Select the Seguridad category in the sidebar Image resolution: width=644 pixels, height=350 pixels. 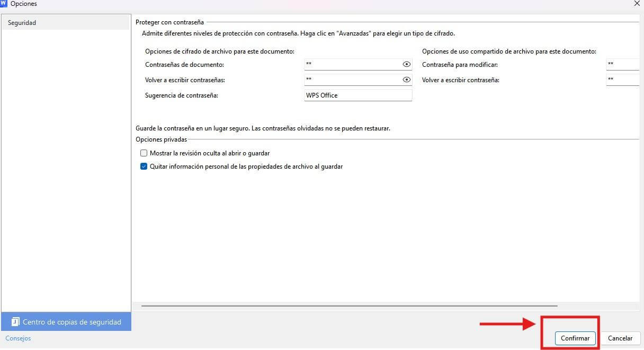(x=22, y=22)
